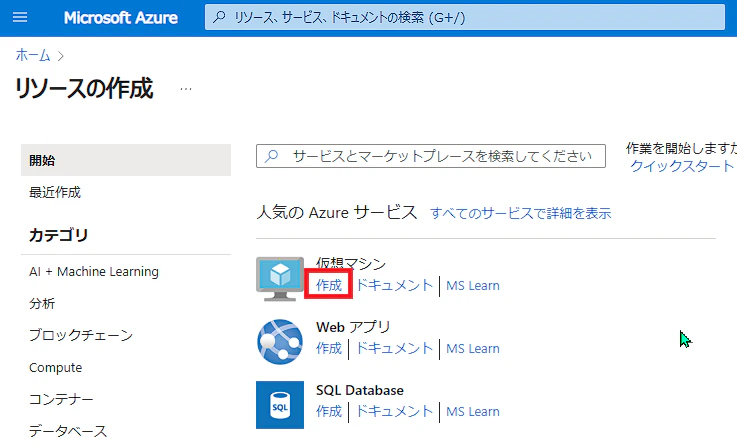
Task: Click 作成 under 仮想マシン
Action: (329, 285)
